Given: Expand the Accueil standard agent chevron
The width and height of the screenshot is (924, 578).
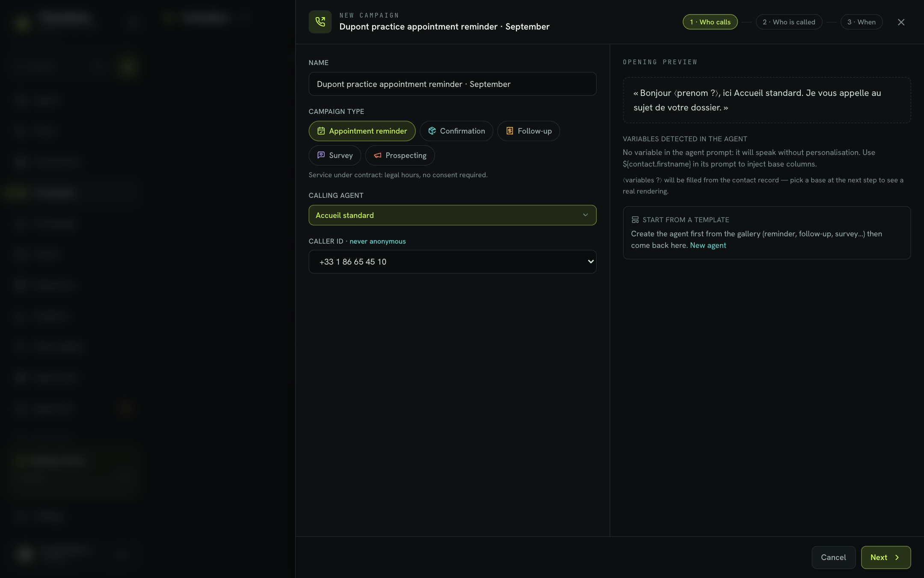Looking at the screenshot, I should (x=585, y=215).
